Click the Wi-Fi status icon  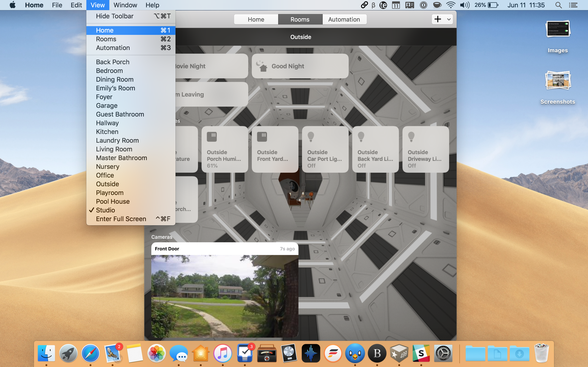pyautogui.click(x=451, y=5)
